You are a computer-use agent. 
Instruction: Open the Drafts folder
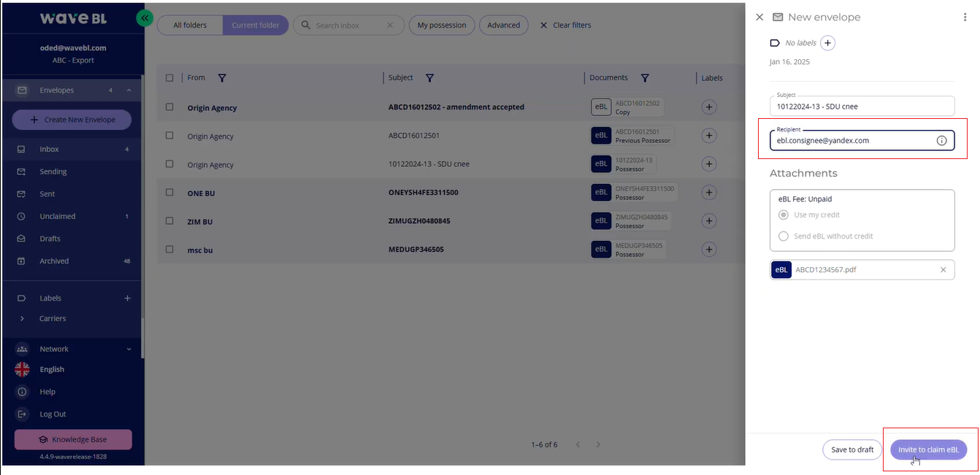click(x=50, y=239)
